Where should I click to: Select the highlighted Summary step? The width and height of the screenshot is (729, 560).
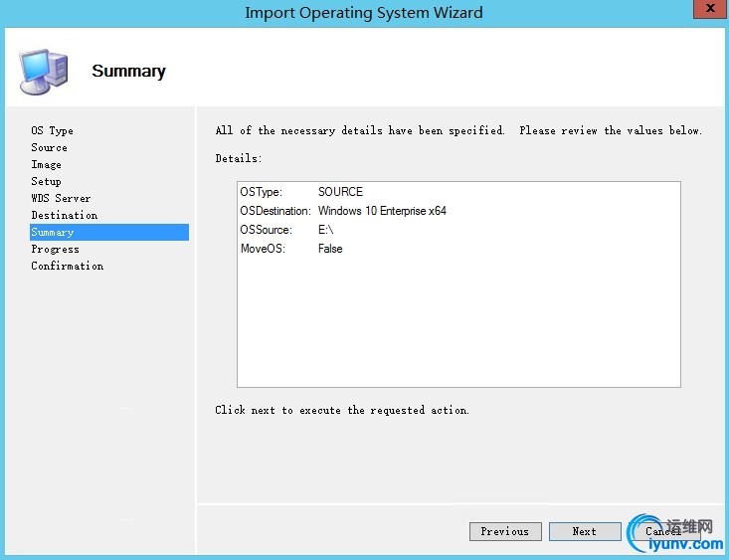tap(109, 232)
